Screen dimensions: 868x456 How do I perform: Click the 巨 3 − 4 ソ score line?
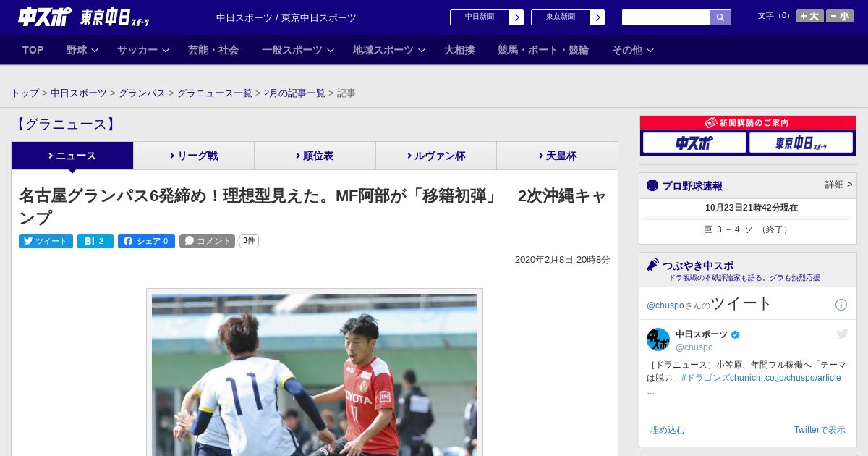tap(747, 229)
